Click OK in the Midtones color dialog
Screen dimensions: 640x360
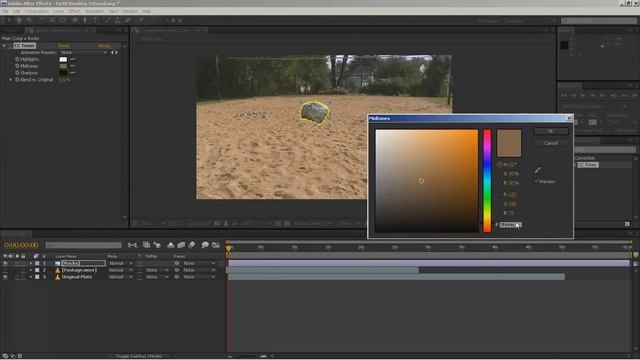click(550, 131)
